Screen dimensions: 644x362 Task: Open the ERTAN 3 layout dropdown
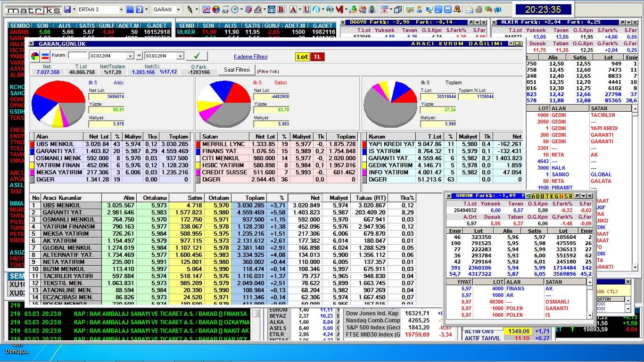121,9
